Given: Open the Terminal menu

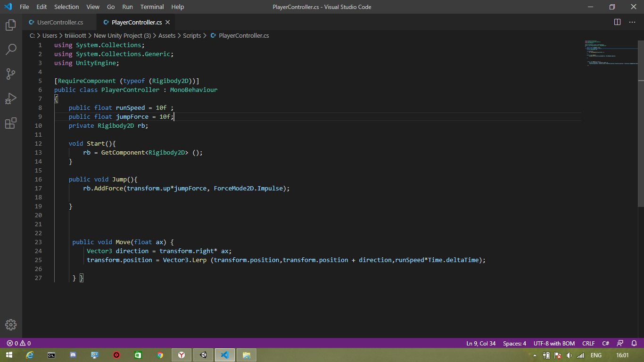Looking at the screenshot, I should coord(152,7).
